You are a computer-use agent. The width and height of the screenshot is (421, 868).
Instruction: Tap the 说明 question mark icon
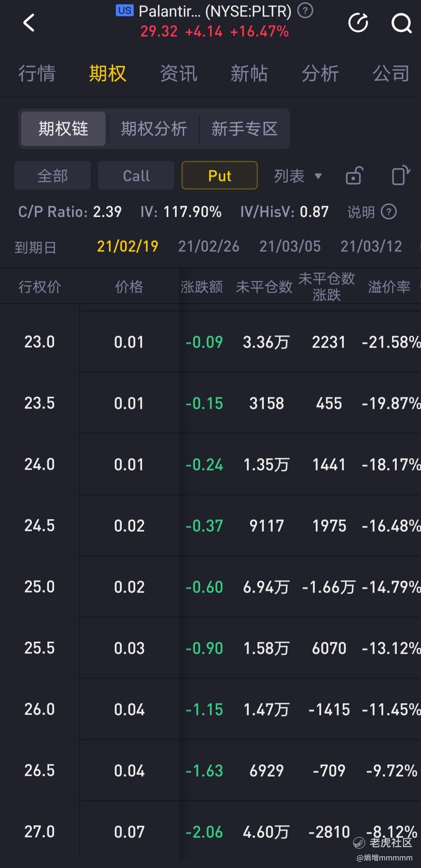coord(389,212)
